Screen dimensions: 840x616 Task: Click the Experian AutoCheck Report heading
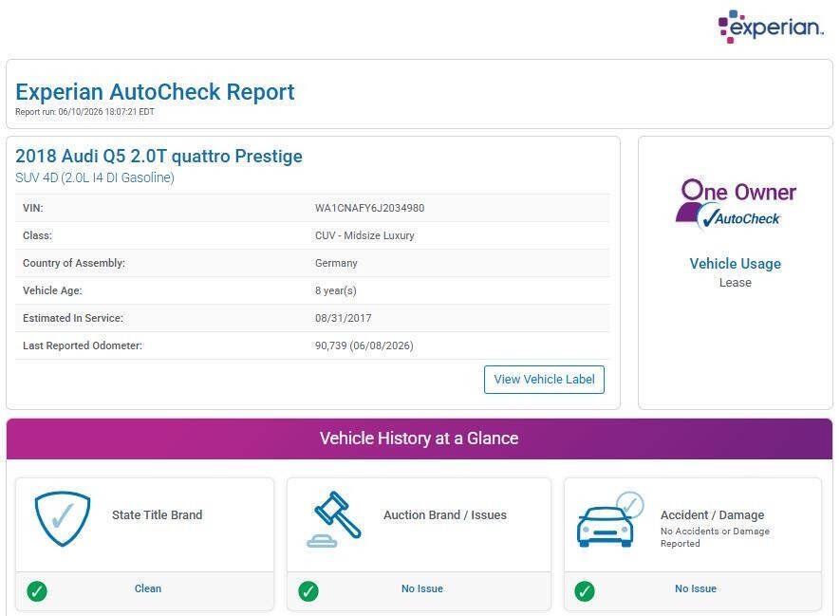coord(155,92)
